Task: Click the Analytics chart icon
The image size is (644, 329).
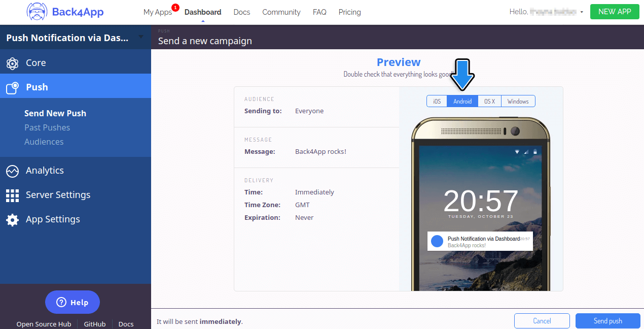Action: pos(12,171)
